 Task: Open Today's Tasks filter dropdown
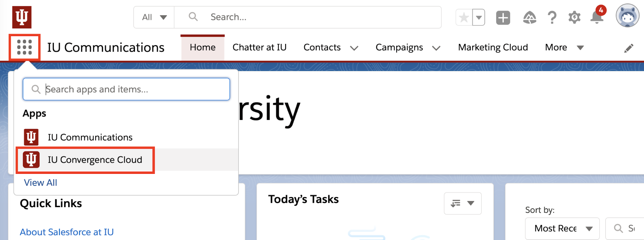(x=463, y=203)
